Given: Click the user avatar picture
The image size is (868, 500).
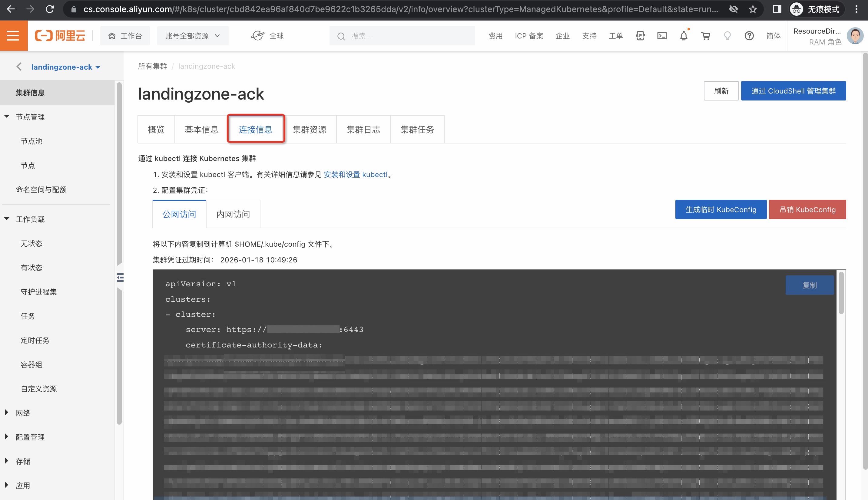Looking at the screenshot, I should 855,36.
